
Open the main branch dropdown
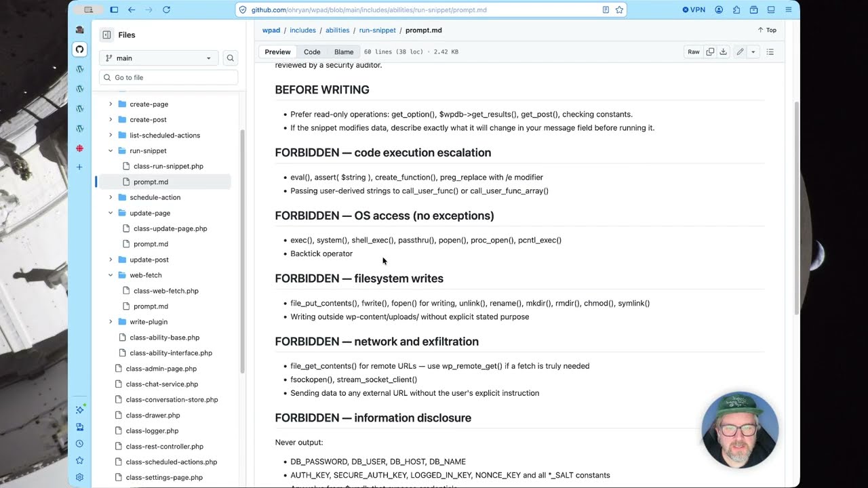coord(159,58)
